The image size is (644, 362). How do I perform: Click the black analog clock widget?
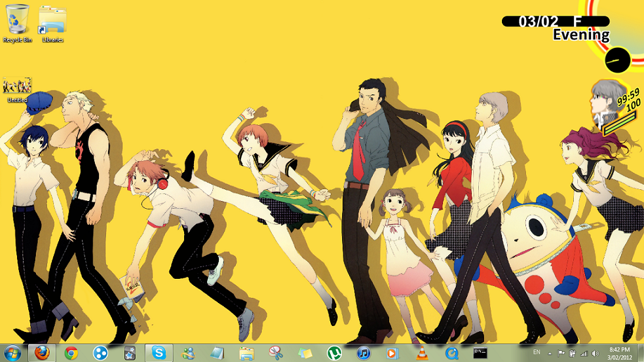[617, 60]
